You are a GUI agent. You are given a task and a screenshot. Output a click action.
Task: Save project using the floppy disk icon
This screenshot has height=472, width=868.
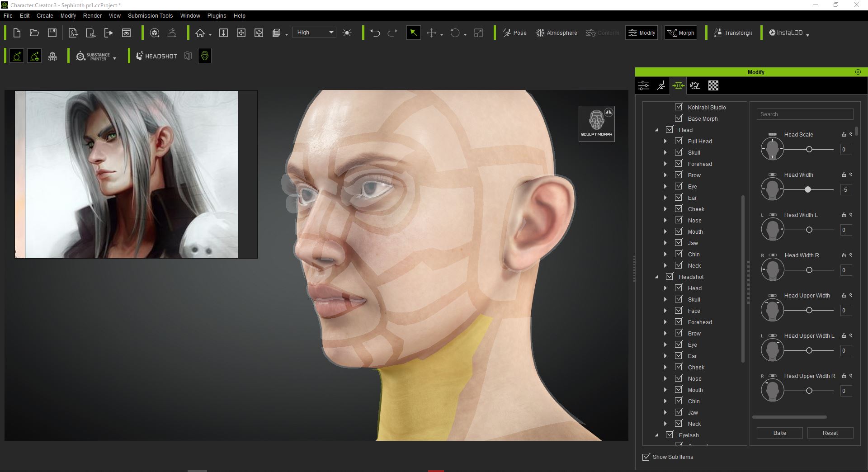click(52, 33)
